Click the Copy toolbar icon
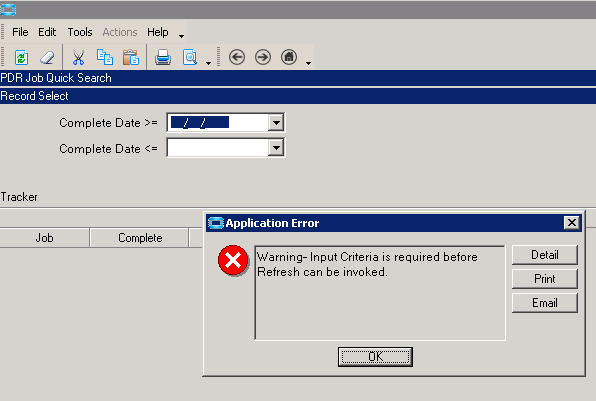 pos(105,57)
